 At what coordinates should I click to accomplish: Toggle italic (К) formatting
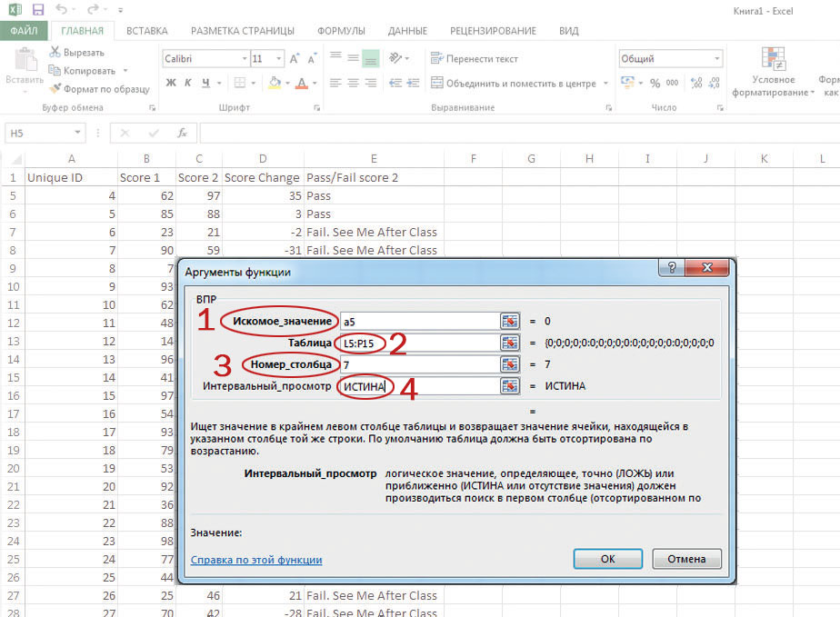coord(189,84)
